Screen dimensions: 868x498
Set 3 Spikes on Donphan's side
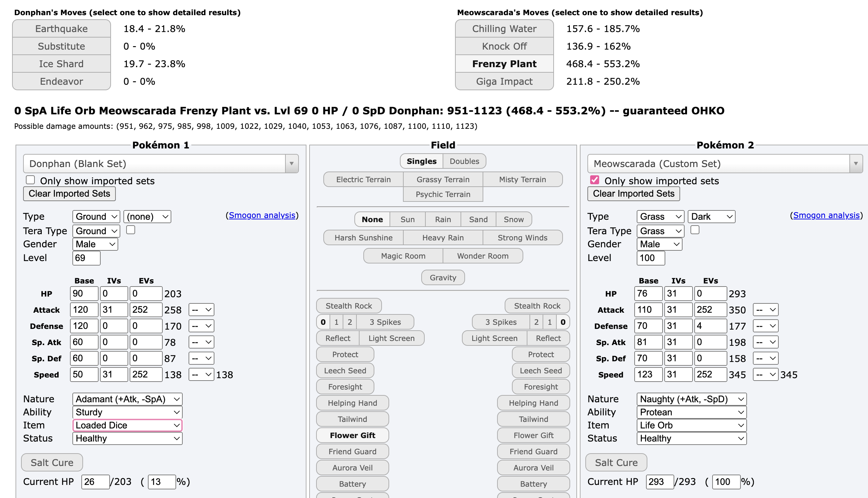385,322
